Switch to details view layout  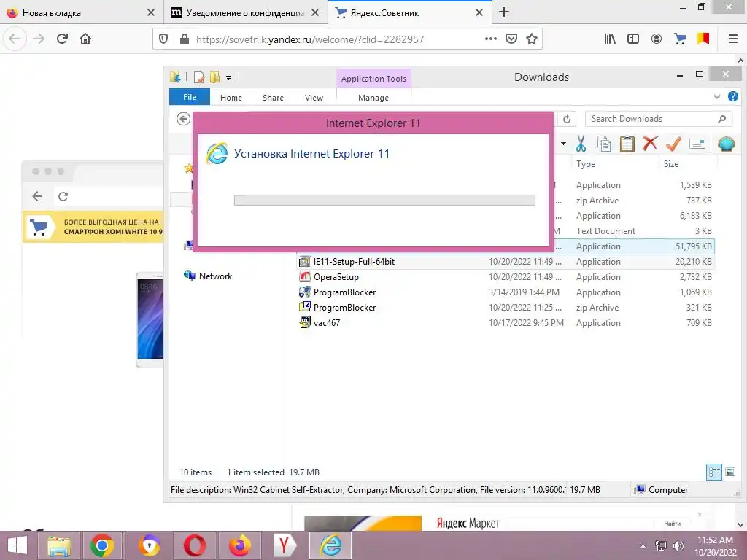click(x=713, y=472)
